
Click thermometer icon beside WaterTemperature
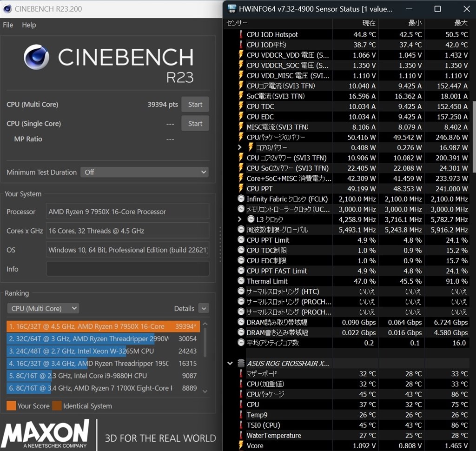pyautogui.click(x=241, y=435)
